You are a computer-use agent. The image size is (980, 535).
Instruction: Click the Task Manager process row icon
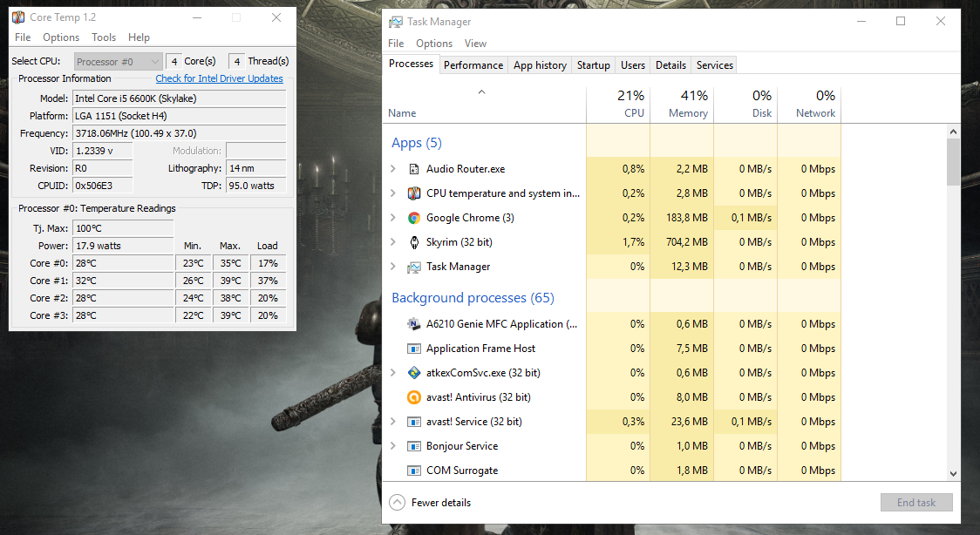pos(414,267)
